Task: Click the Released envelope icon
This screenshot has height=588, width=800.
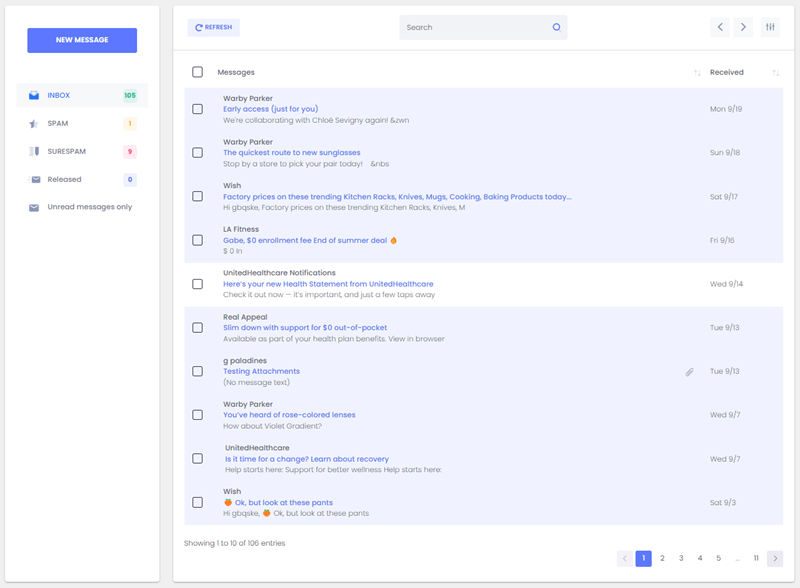Action: coord(35,180)
